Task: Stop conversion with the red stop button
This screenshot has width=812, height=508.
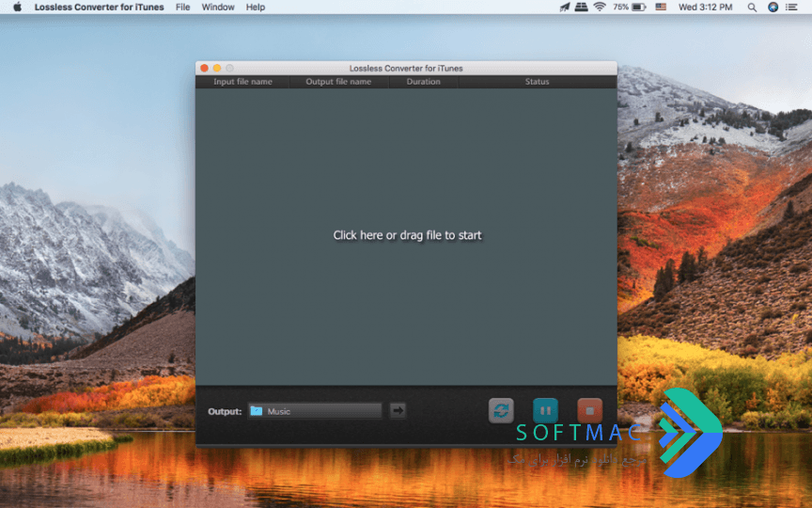Action: tap(590, 410)
